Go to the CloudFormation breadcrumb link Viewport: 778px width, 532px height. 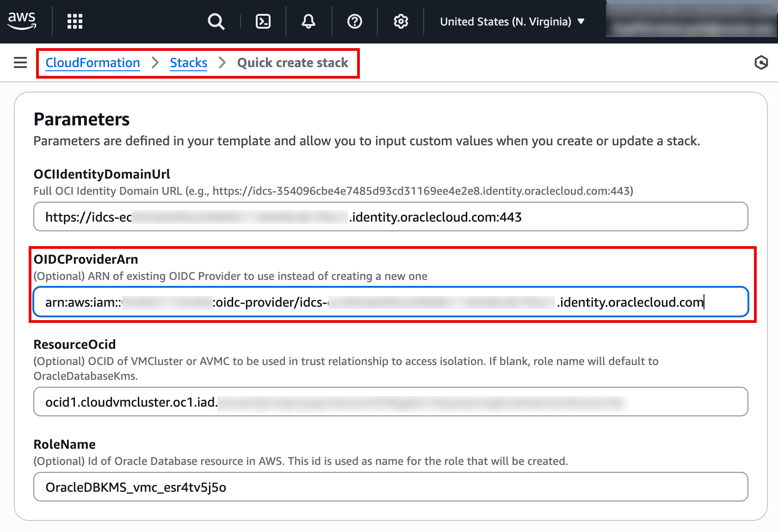pos(93,63)
